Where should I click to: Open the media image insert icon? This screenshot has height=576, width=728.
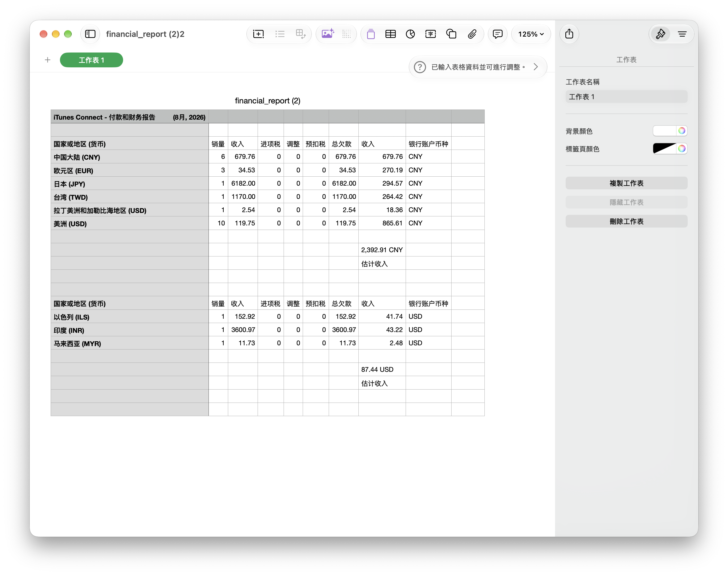click(328, 34)
